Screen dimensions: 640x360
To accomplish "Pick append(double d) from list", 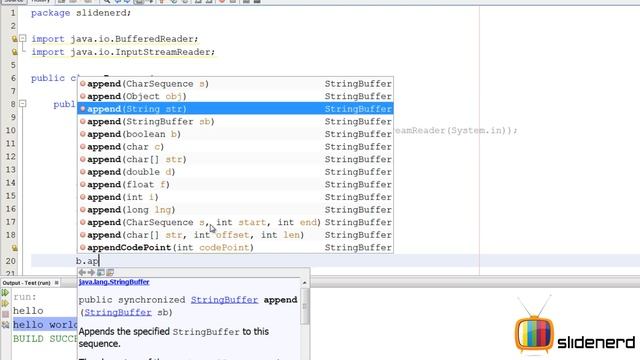I will 236,172.
